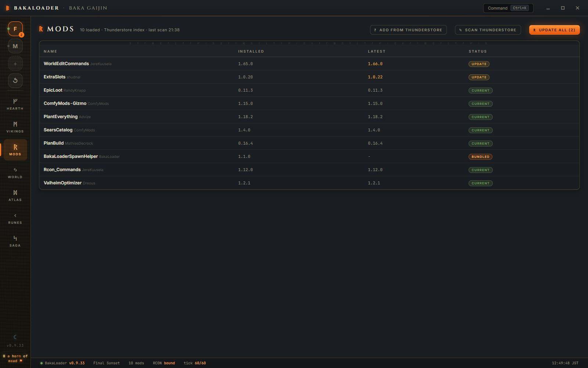Image resolution: width=588 pixels, height=368 pixels.
Task: Click Current badge for EpicLoot
Action: click(x=480, y=91)
